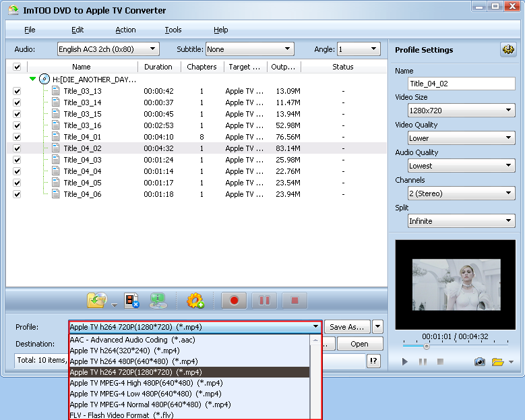Viewport: 525px width, 420px height.
Task: Click the disc info icon in toolbar
Action: [x=158, y=301]
